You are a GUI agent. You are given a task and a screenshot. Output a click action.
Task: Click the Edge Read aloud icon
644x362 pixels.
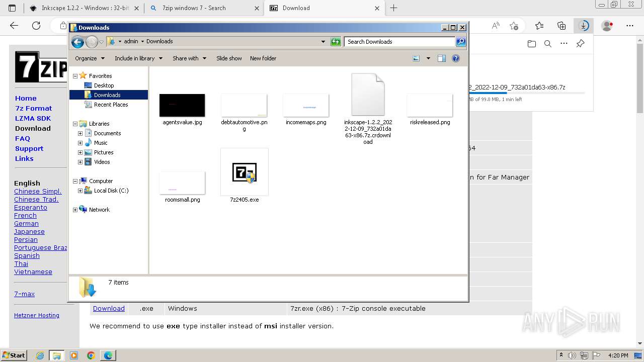point(496,26)
